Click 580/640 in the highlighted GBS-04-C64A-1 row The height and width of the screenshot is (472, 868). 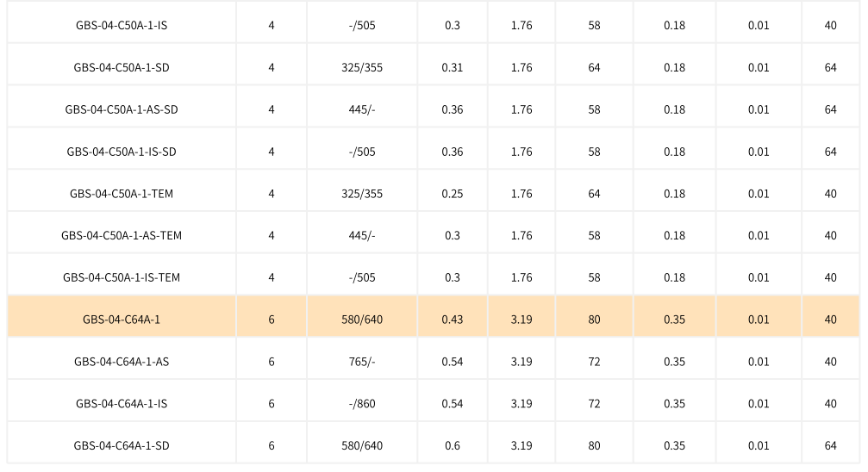(362, 320)
